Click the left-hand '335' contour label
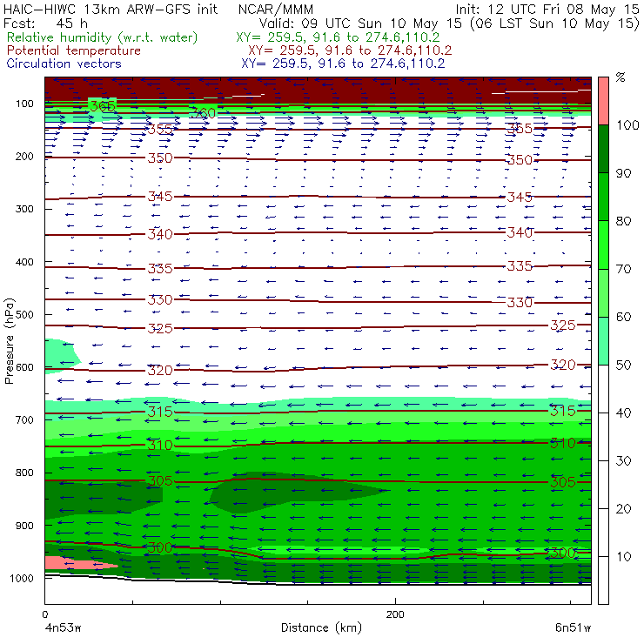 [160, 269]
